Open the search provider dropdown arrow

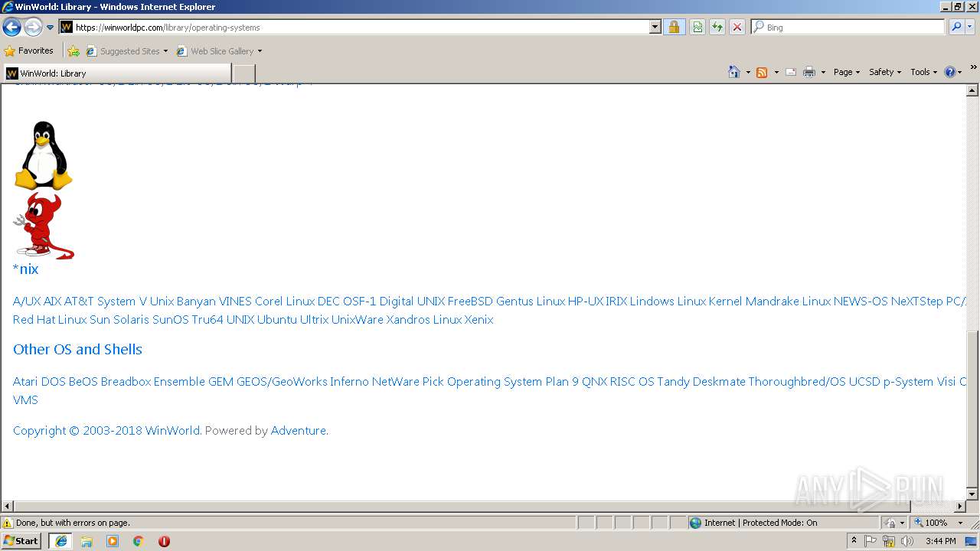[x=970, y=27]
